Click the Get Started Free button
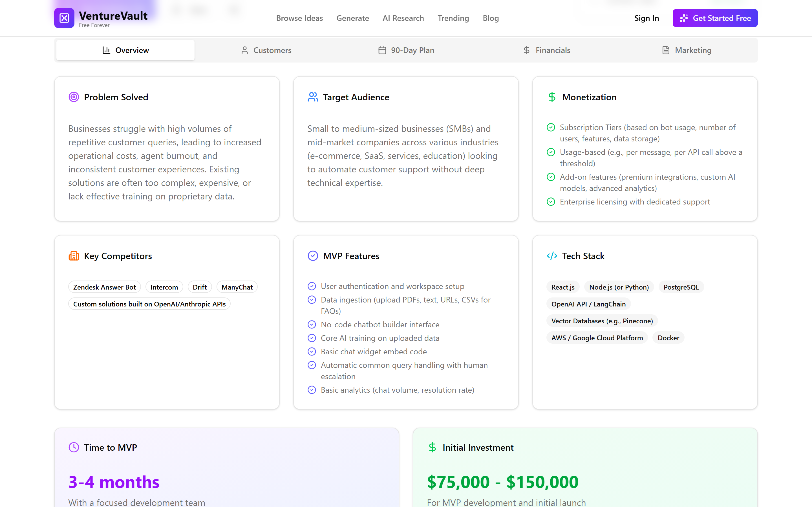This screenshot has height=507, width=812. [x=715, y=18]
